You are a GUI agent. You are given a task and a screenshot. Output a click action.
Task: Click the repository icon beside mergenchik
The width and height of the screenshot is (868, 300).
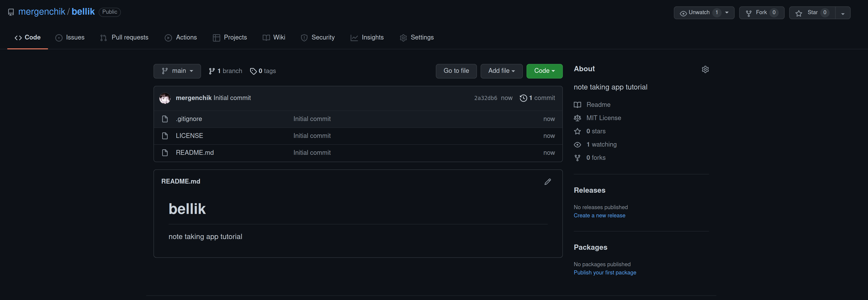(x=11, y=13)
